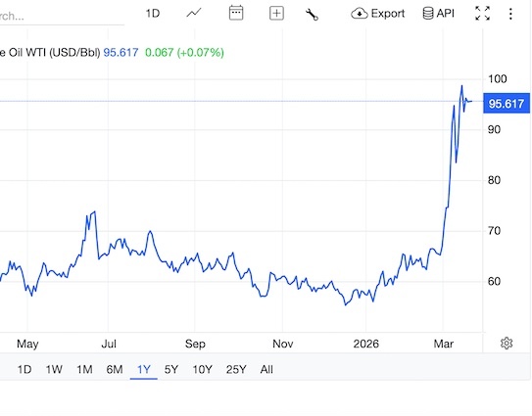Select the 1W time range tab

tap(54, 369)
